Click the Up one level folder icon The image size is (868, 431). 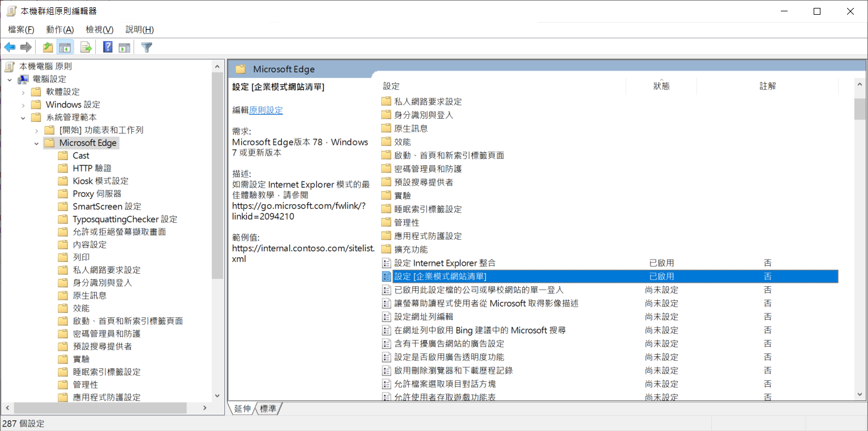pyautogui.click(x=48, y=48)
